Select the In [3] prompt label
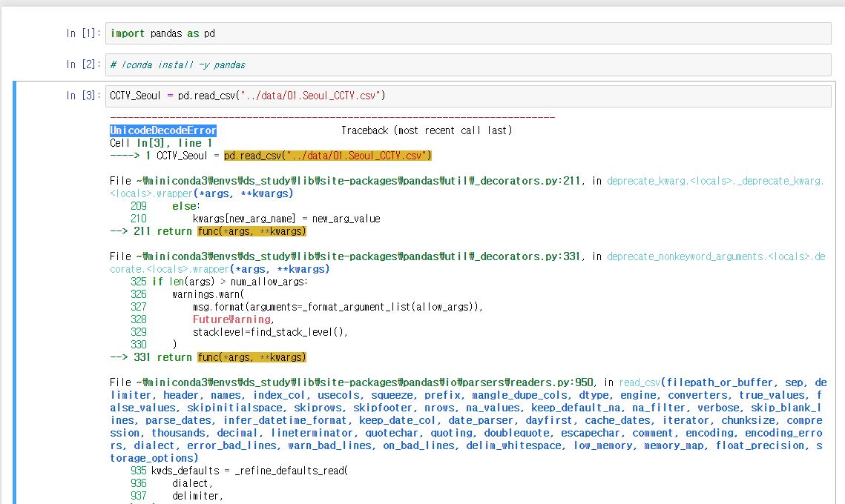Viewport: 845px width, 504px height. pyautogui.click(x=84, y=96)
